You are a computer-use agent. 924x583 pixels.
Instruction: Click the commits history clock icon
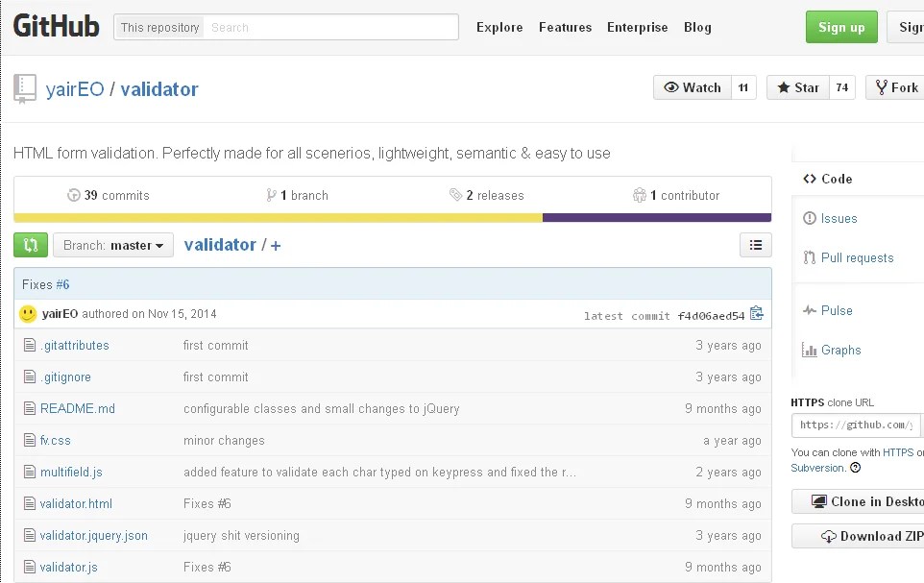click(74, 195)
